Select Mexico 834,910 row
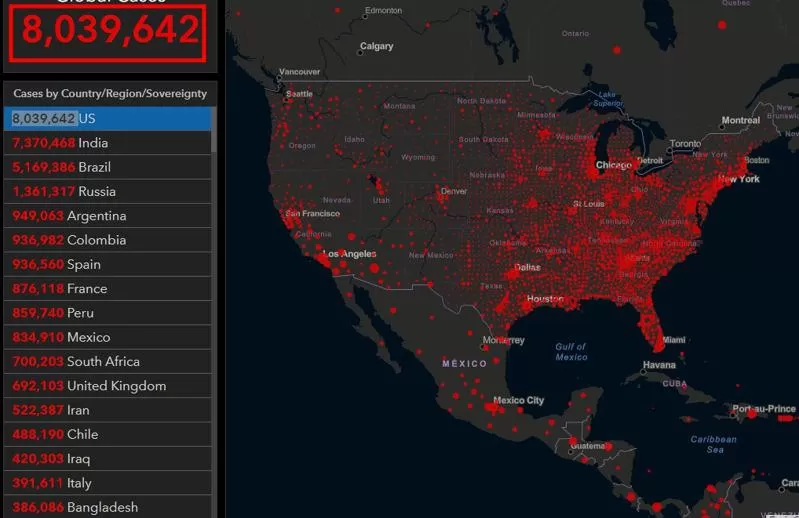799x518 pixels. click(x=108, y=337)
